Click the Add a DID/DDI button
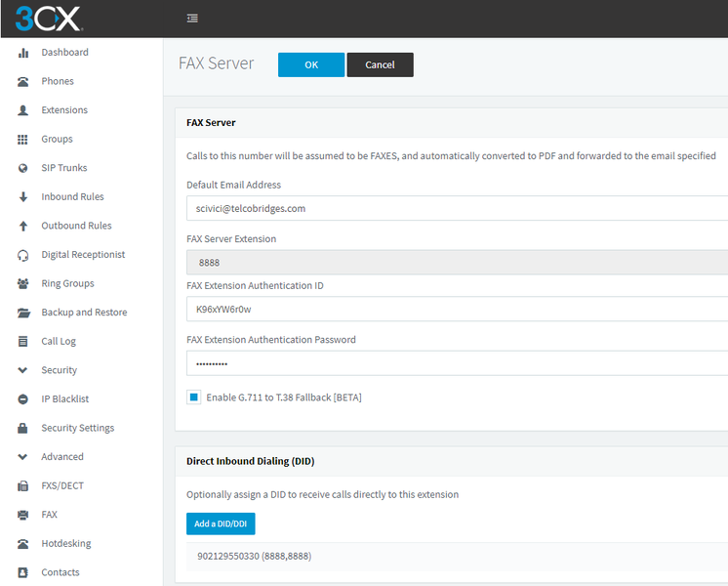This screenshot has height=586, width=728. [x=221, y=523]
